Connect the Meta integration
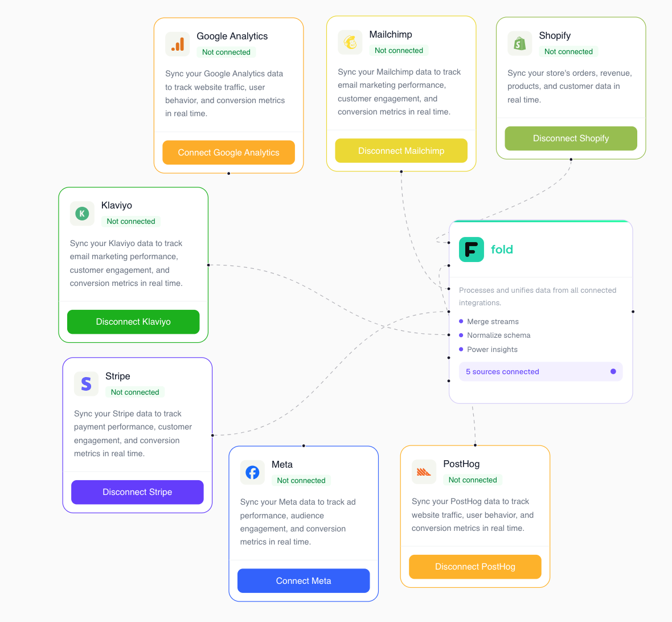 (x=304, y=581)
